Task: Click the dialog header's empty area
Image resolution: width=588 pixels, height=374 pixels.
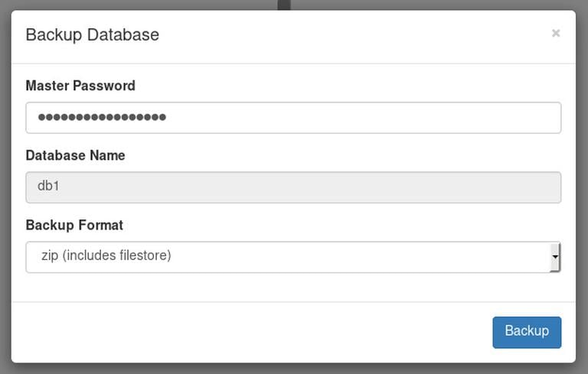Action: [x=345, y=35]
